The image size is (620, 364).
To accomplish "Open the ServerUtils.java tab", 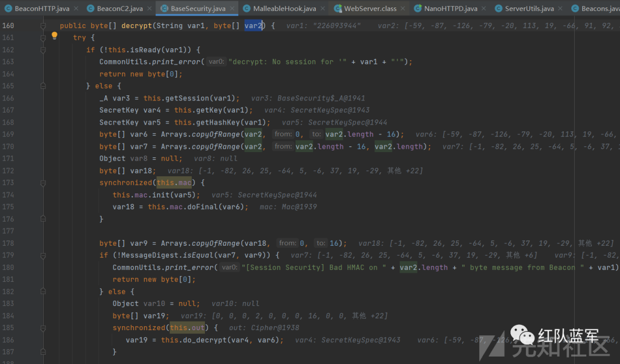I will (x=529, y=8).
